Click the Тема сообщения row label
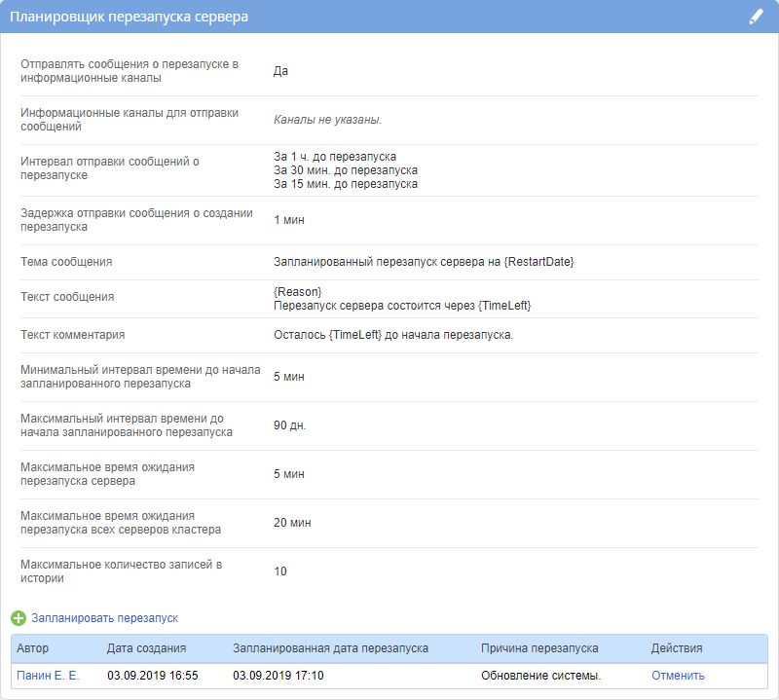The width and height of the screenshot is (779, 700). pos(66,262)
